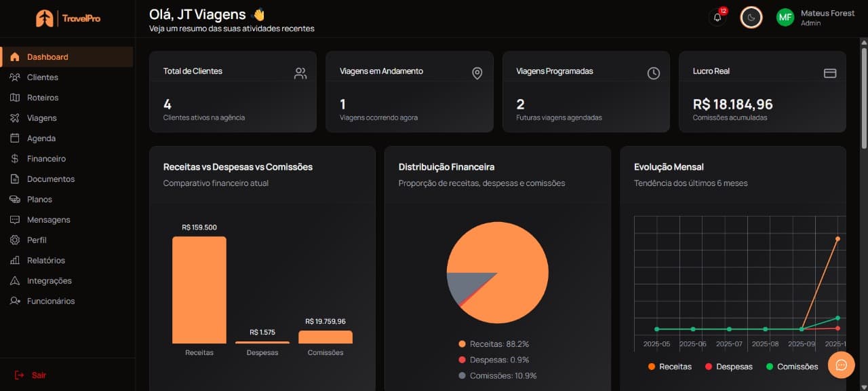
Task: Toggle the Comissões series in the chart legend
Action: (x=792, y=366)
